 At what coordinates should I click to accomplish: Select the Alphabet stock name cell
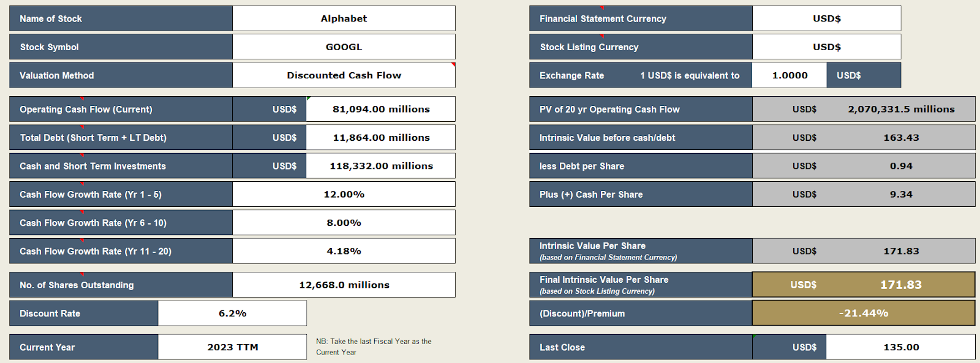[344, 18]
